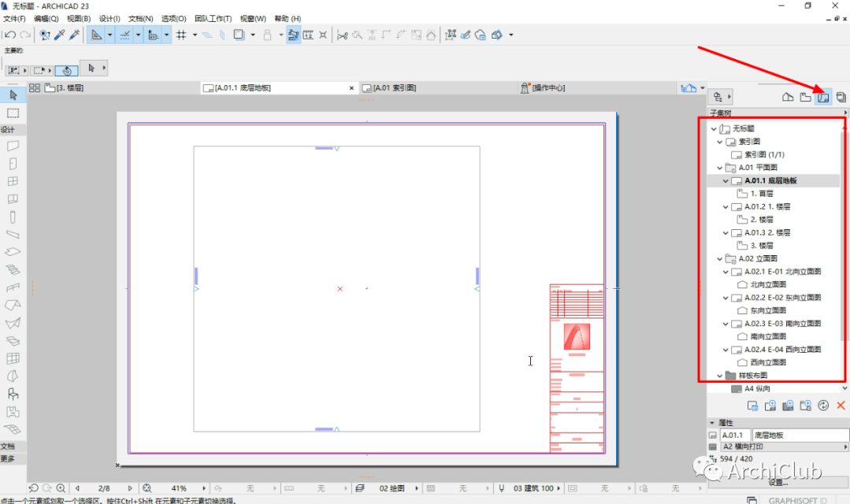Close the [A.01.1 底层地板] tab

[x=351, y=87]
